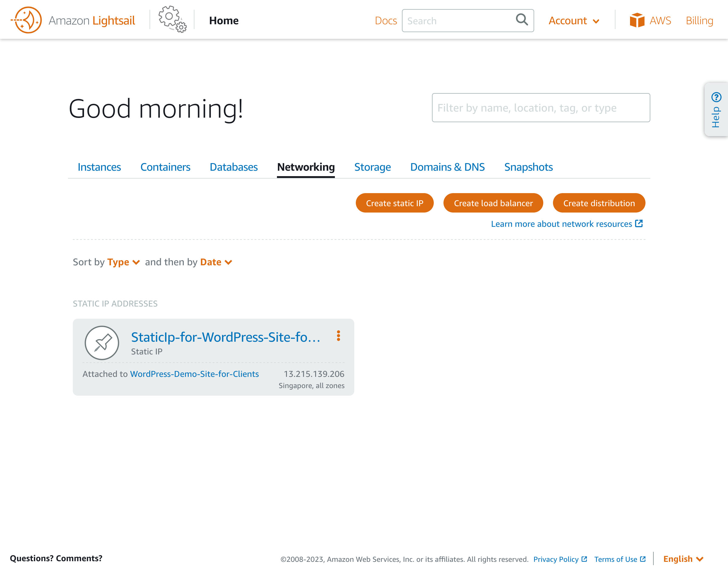Image resolution: width=728 pixels, height=570 pixels.
Task: Click the external link icon beside Privacy Policy
Action: point(585,559)
